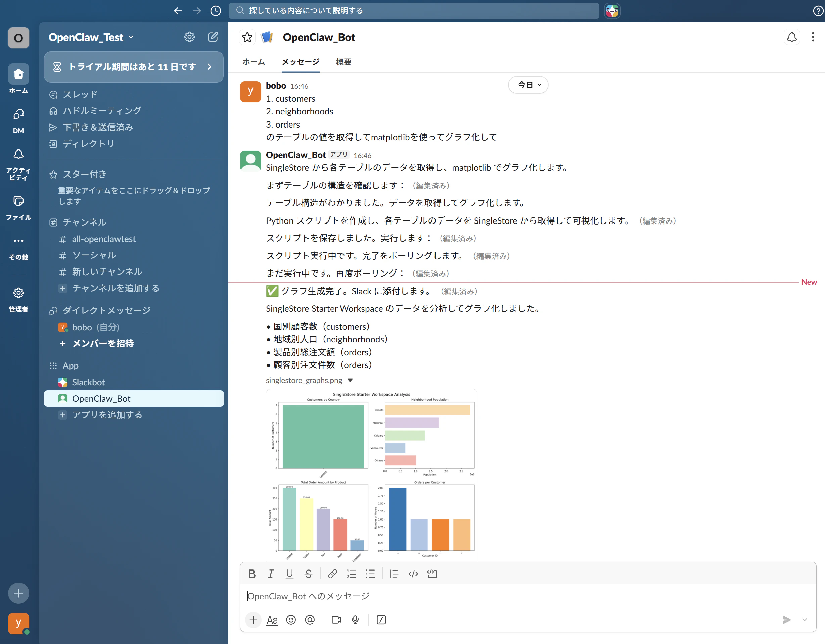Switch to the 概要 tab

344,62
